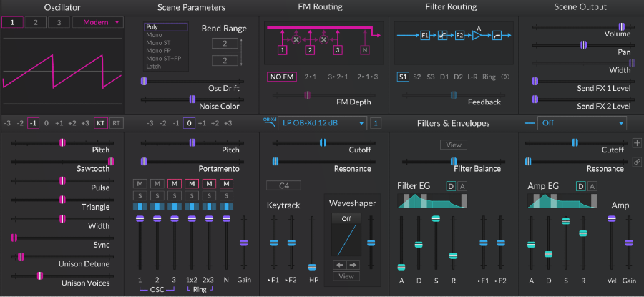644x297 pixels.
Task: Click the Portamento slider handle
Action: tap(143, 162)
